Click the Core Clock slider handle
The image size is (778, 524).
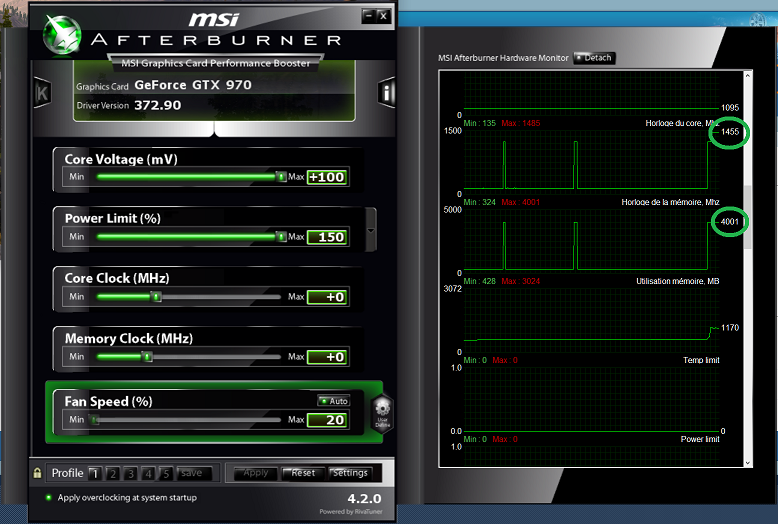[x=156, y=297]
